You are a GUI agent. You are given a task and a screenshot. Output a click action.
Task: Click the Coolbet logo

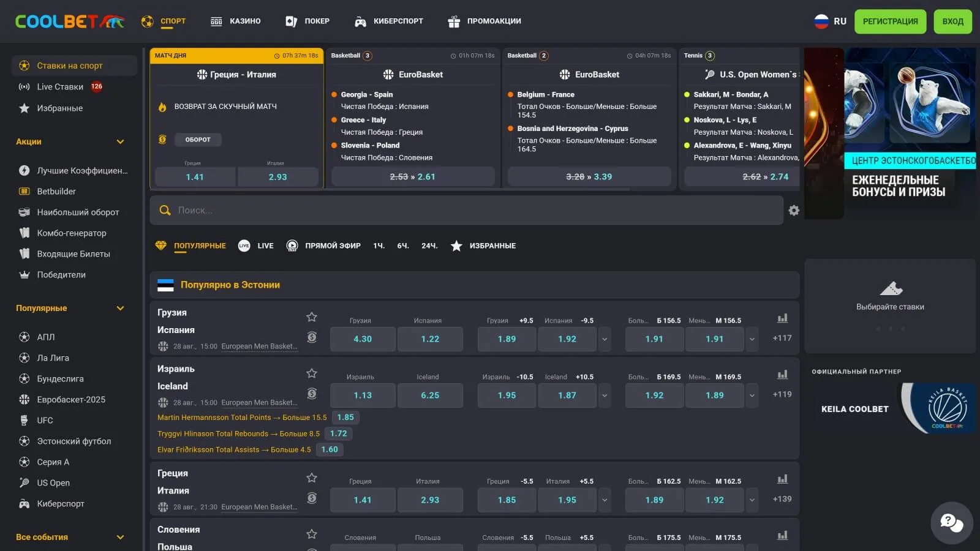point(70,21)
